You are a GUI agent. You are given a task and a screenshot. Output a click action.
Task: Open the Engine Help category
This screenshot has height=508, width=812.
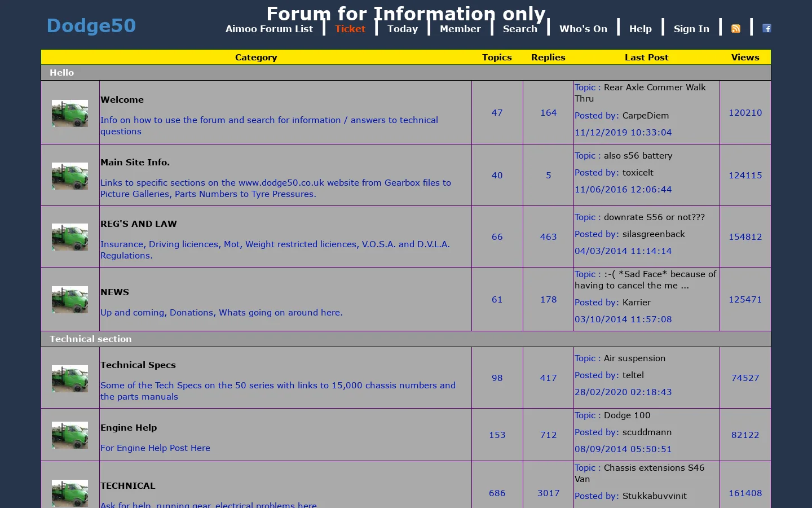(129, 428)
